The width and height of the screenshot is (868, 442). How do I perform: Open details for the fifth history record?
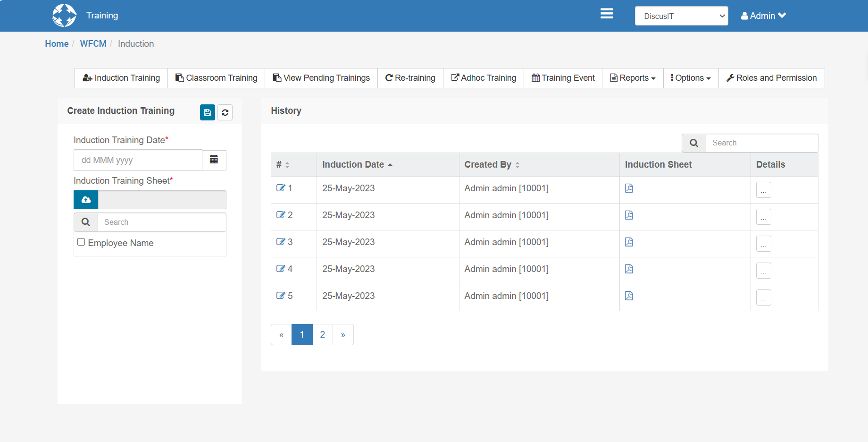coord(763,297)
